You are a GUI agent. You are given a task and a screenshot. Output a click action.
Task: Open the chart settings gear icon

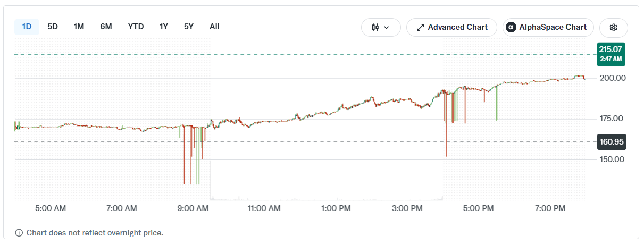(613, 27)
